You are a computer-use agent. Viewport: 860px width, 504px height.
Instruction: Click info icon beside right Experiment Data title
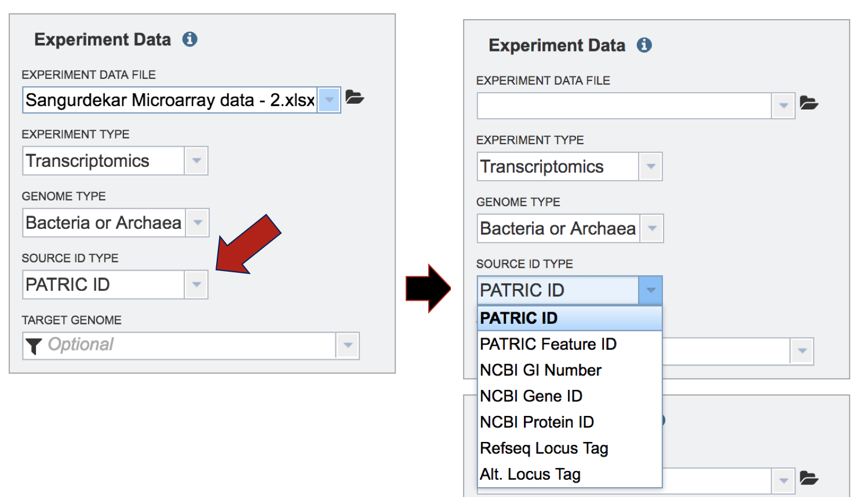click(x=644, y=45)
